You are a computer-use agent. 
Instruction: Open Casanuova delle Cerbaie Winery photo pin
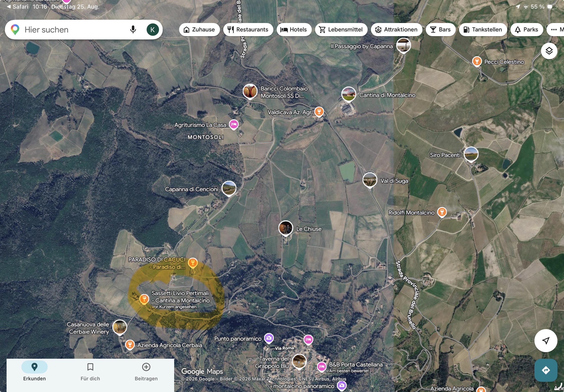pyautogui.click(x=120, y=327)
